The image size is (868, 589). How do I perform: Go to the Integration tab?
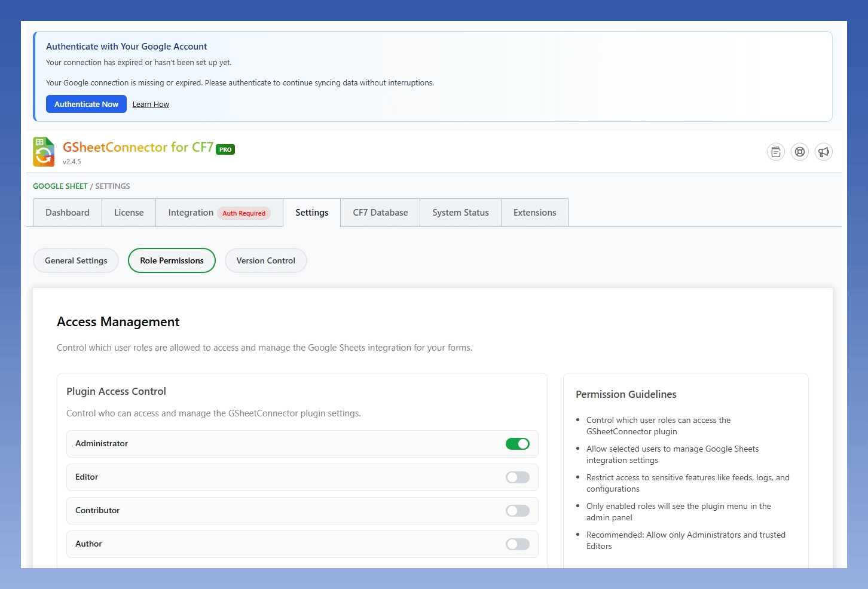click(x=219, y=213)
